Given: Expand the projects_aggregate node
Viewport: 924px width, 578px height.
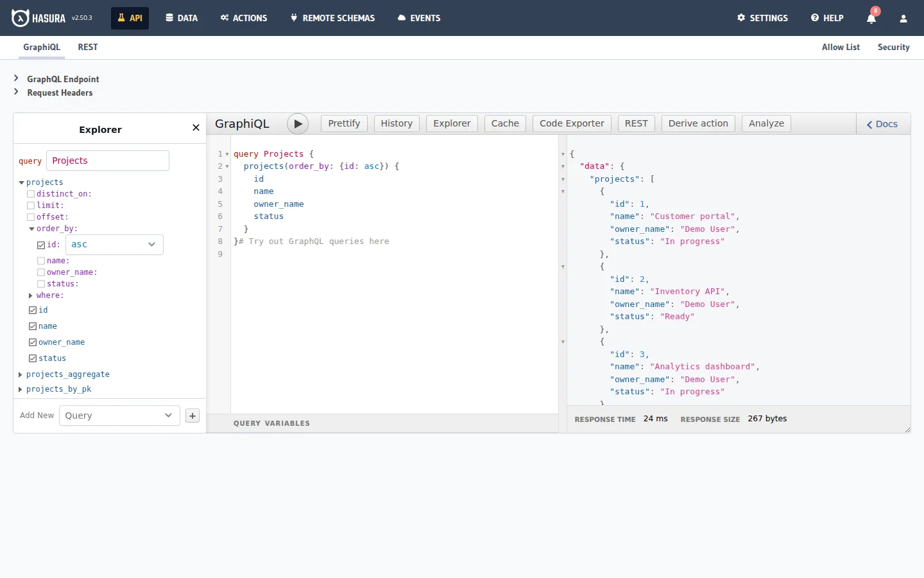Looking at the screenshot, I should point(21,374).
